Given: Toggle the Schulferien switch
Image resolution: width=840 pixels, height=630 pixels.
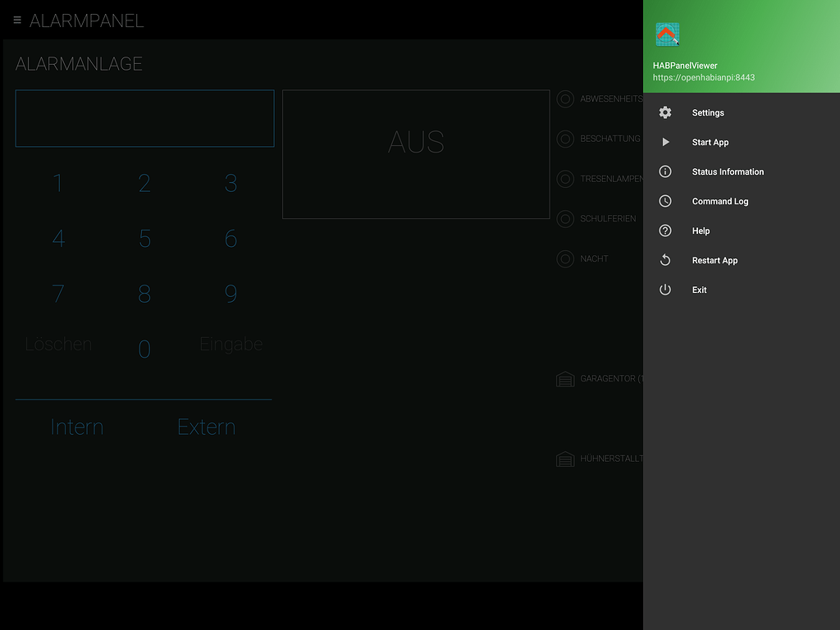Looking at the screenshot, I should click(565, 218).
